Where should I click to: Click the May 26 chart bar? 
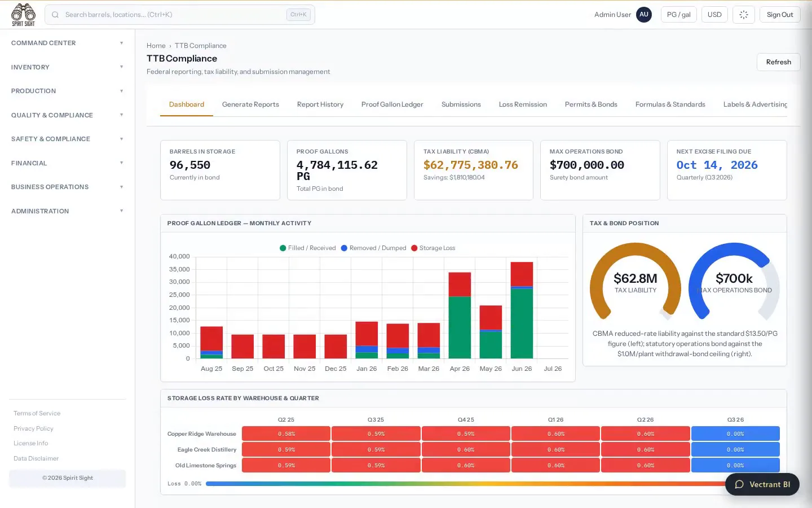[x=491, y=332]
